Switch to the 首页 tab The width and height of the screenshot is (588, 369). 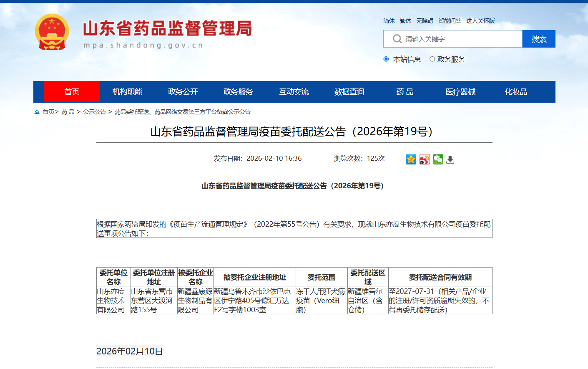click(72, 92)
